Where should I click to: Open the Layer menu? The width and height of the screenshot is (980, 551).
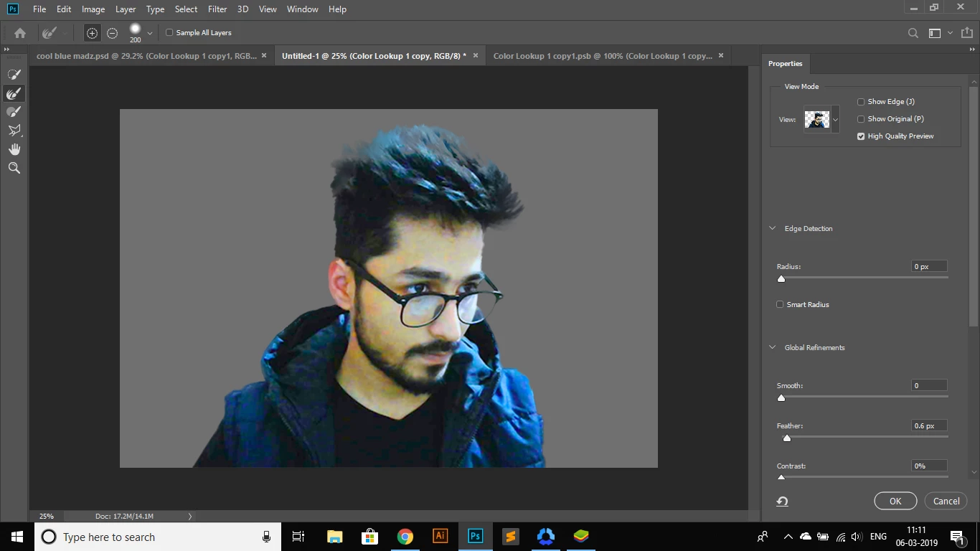pos(126,9)
